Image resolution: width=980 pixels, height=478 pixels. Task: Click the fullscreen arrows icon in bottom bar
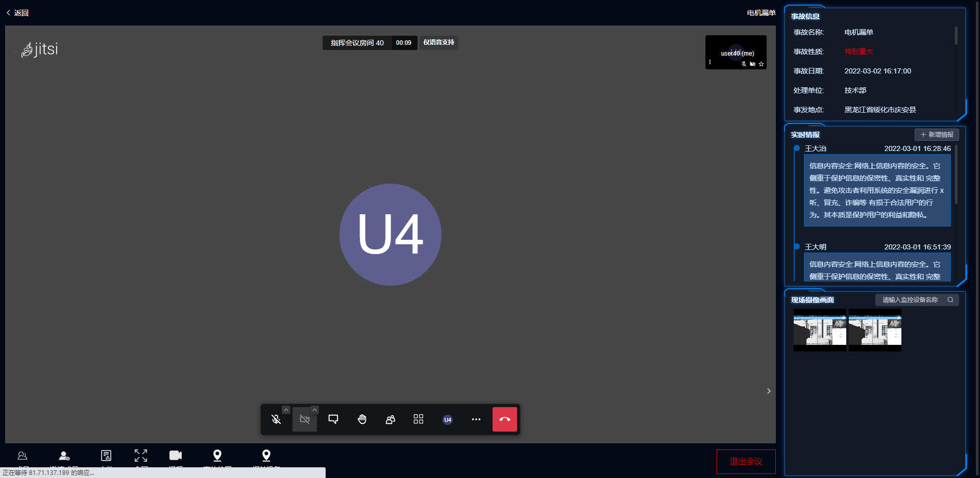point(141,456)
